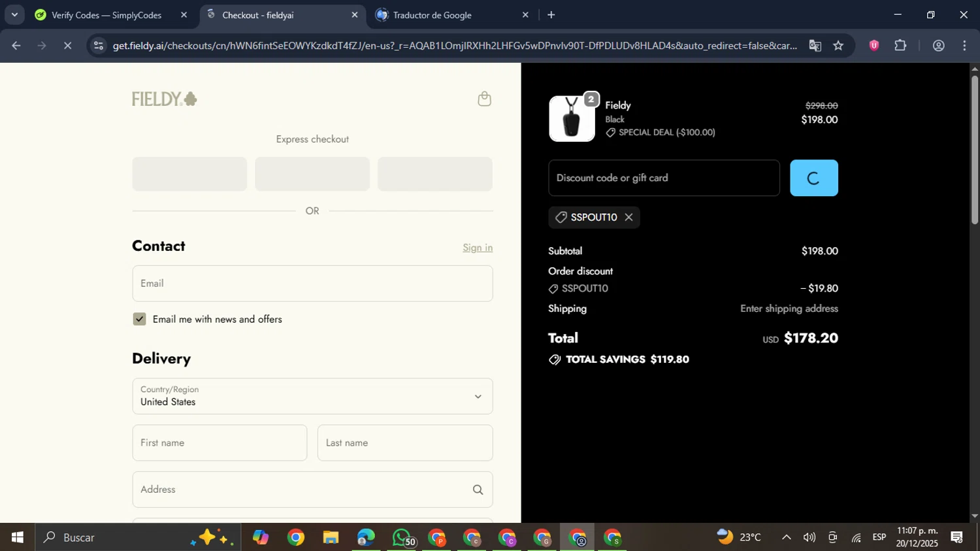Click the ESP language indicator
980x551 pixels.
click(879, 538)
